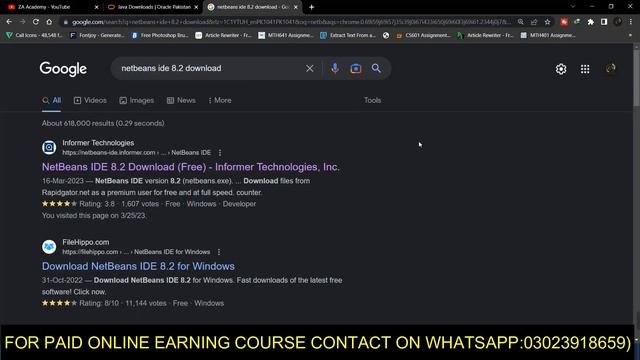This screenshot has height=360, width=640.
Task: Open Download NetBeans IDE 8.2 for Windows link
Action: [138, 266]
